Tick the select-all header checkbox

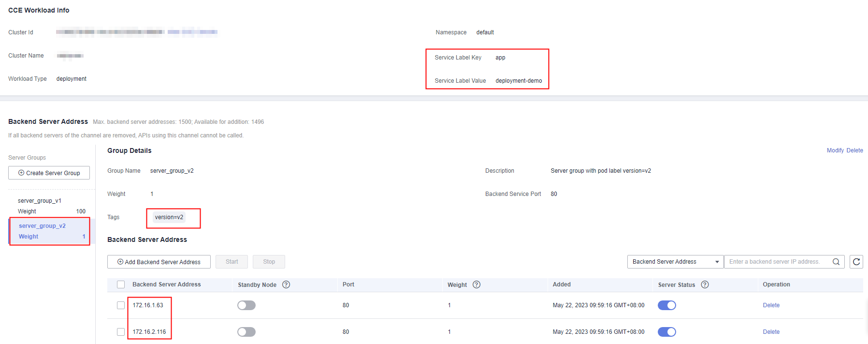point(121,284)
